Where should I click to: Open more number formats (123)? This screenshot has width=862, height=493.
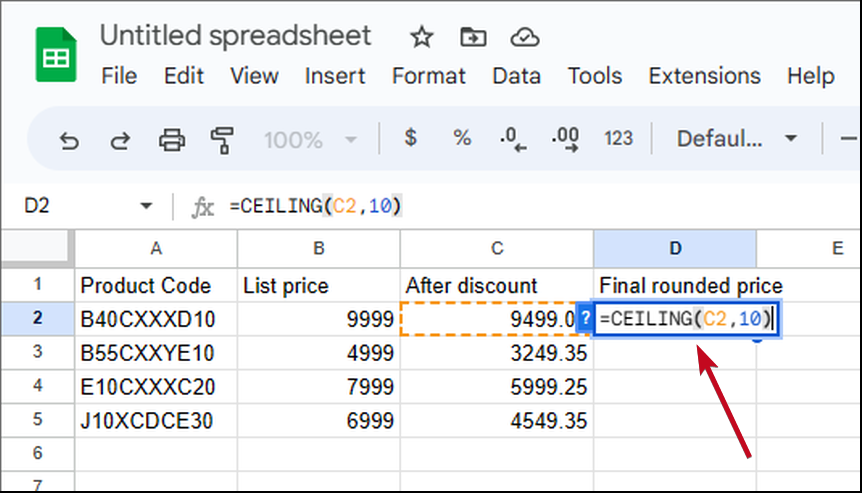click(618, 139)
